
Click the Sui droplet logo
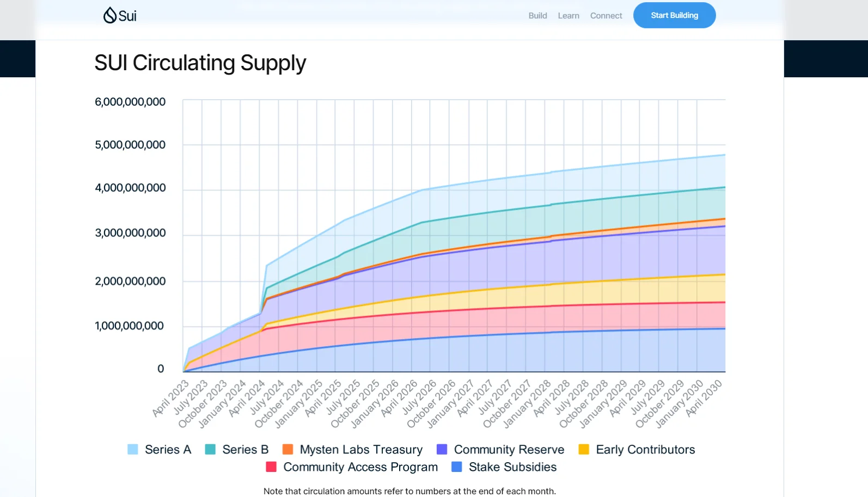pyautogui.click(x=120, y=15)
